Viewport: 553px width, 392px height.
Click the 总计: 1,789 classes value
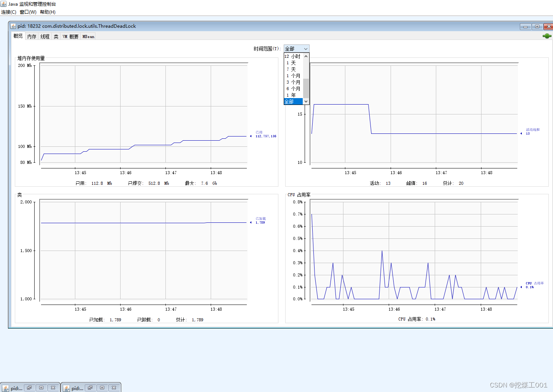click(189, 320)
